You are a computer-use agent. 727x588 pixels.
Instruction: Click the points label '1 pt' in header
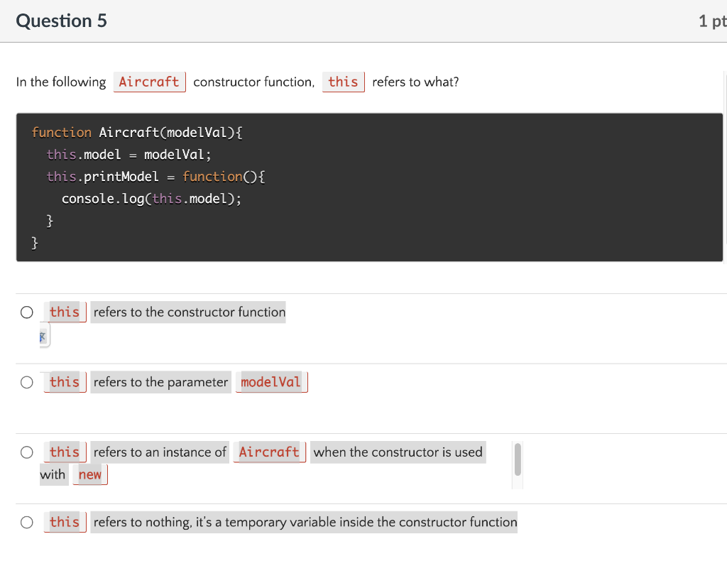pyautogui.click(x=713, y=21)
